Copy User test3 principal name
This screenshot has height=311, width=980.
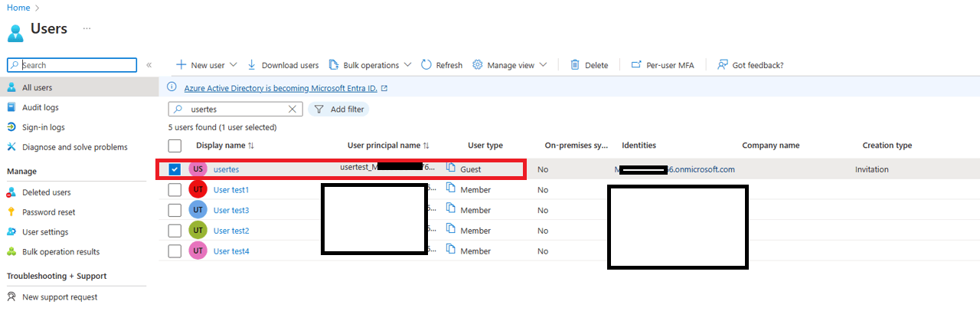451,209
